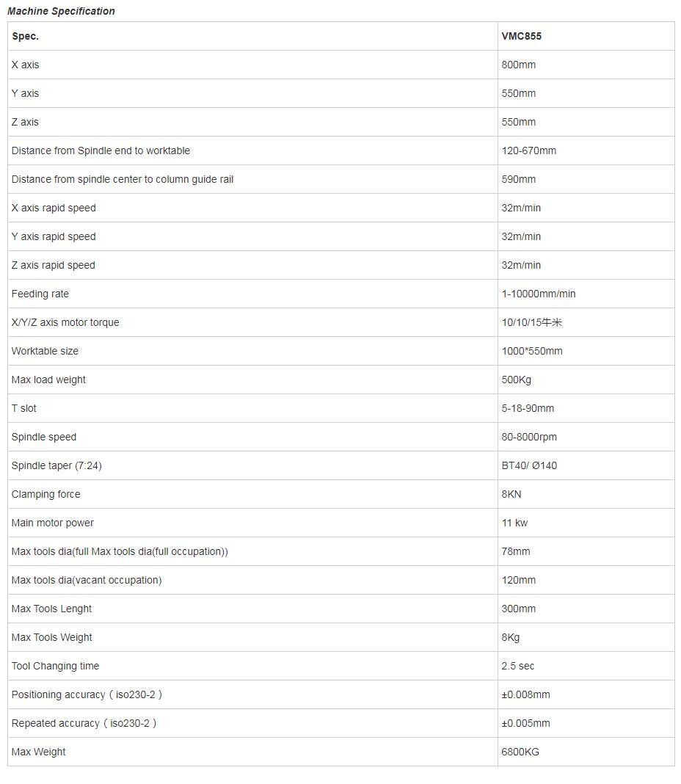Select the 590mm spindle center distance value

(x=519, y=179)
